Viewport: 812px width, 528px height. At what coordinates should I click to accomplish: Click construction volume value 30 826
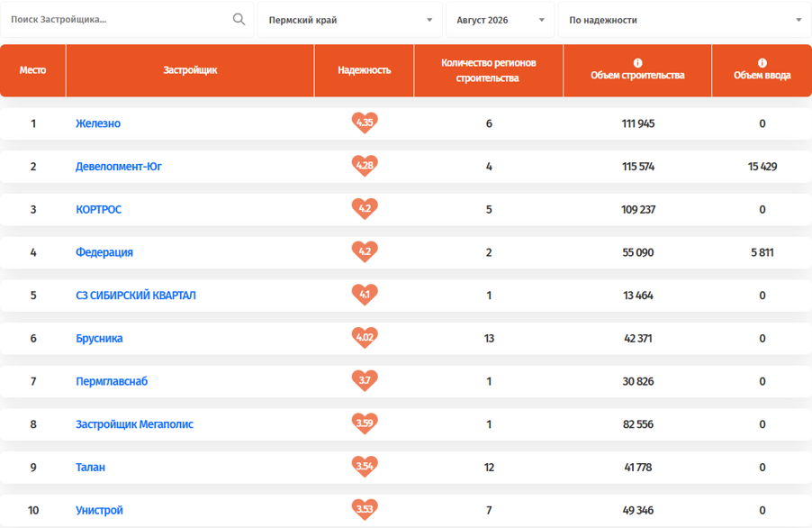click(638, 381)
